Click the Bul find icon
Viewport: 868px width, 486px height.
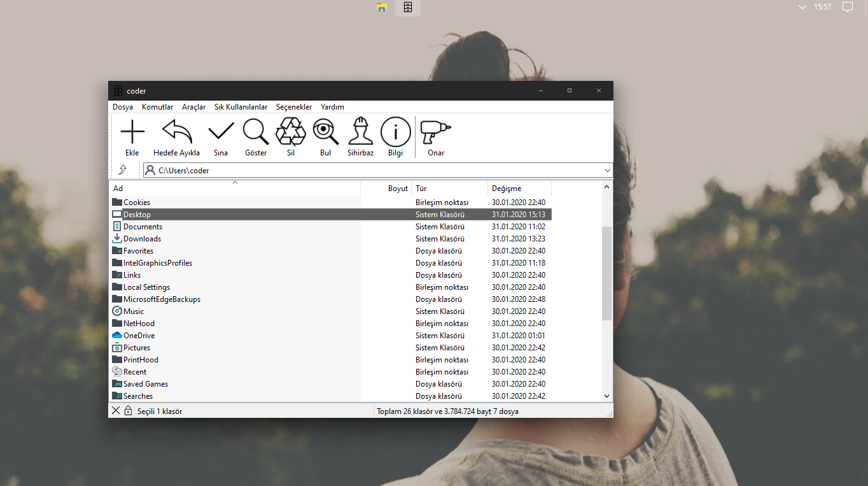326,132
